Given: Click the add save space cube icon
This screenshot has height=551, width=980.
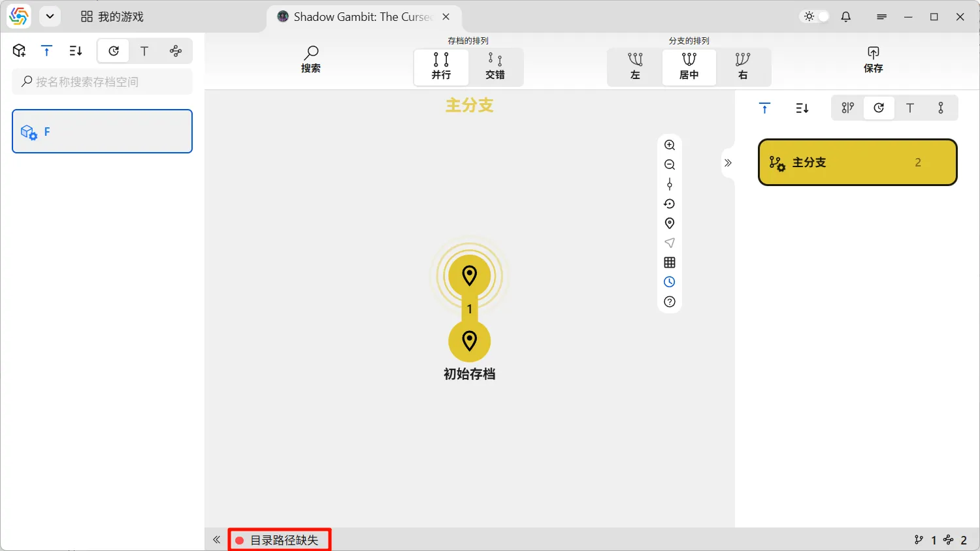Looking at the screenshot, I should pos(20,51).
